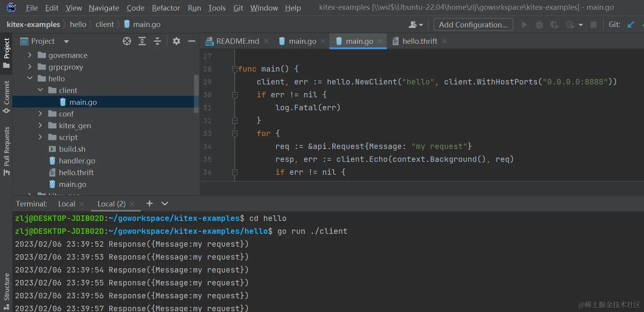Collapse the hello folder
The height and width of the screenshot is (312, 644).
click(30, 79)
